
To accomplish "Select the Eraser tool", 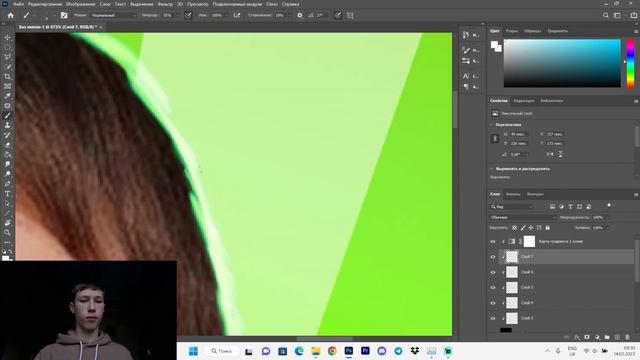I will point(7,145).
